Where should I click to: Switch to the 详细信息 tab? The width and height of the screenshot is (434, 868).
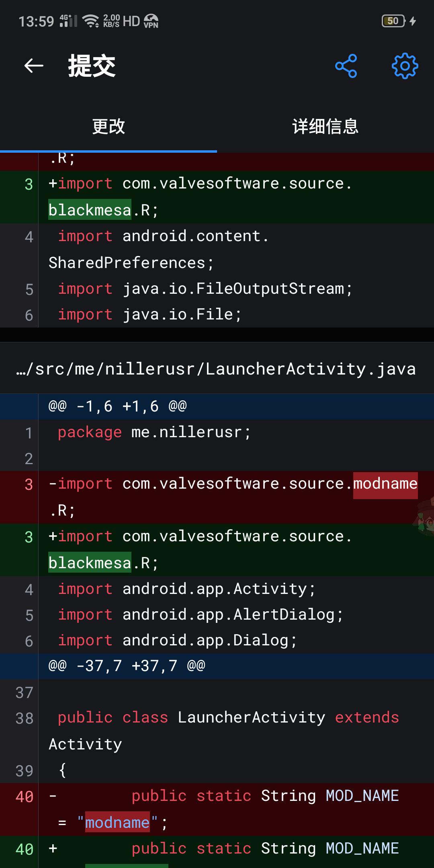tap(325, 127)
